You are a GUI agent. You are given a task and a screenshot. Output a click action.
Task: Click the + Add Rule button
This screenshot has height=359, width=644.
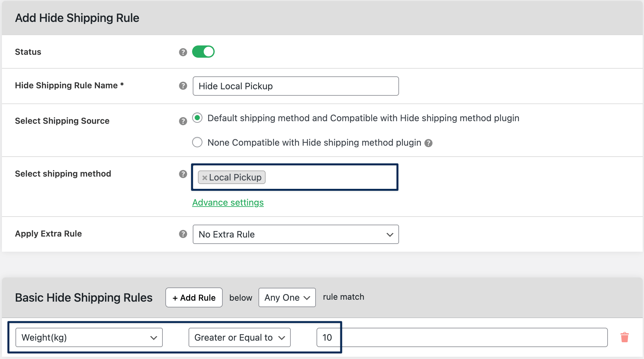(x=194, y=297)
